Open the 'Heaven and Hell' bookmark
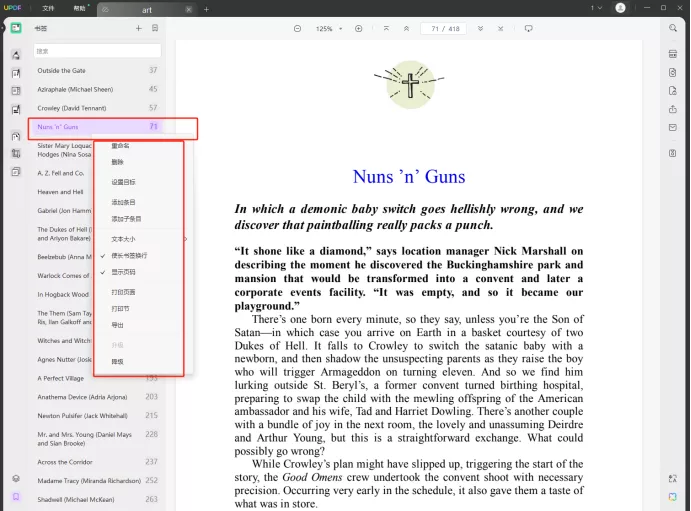Image resolution: width=691 pixels, height=511 pixels. tap(60, 192)
